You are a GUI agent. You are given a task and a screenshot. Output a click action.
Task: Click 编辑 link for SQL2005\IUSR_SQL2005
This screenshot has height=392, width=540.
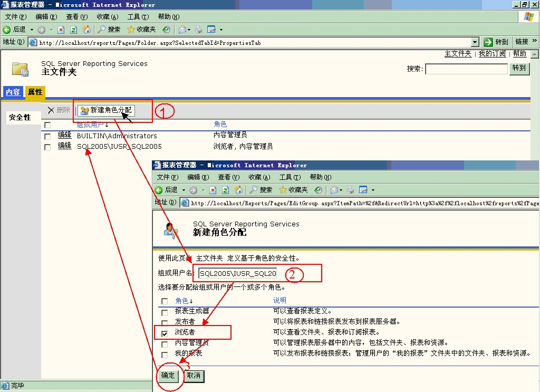click(x=64, y=146)
